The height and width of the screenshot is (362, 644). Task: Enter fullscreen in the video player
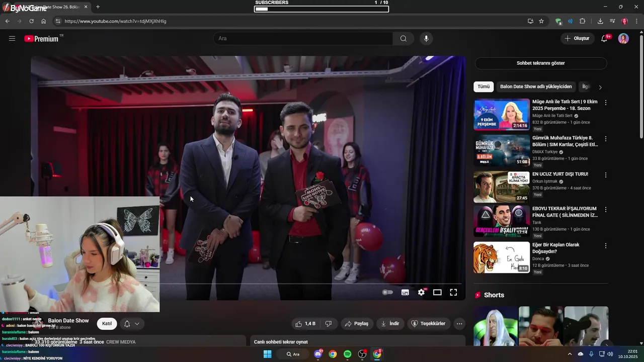point(453,292)
